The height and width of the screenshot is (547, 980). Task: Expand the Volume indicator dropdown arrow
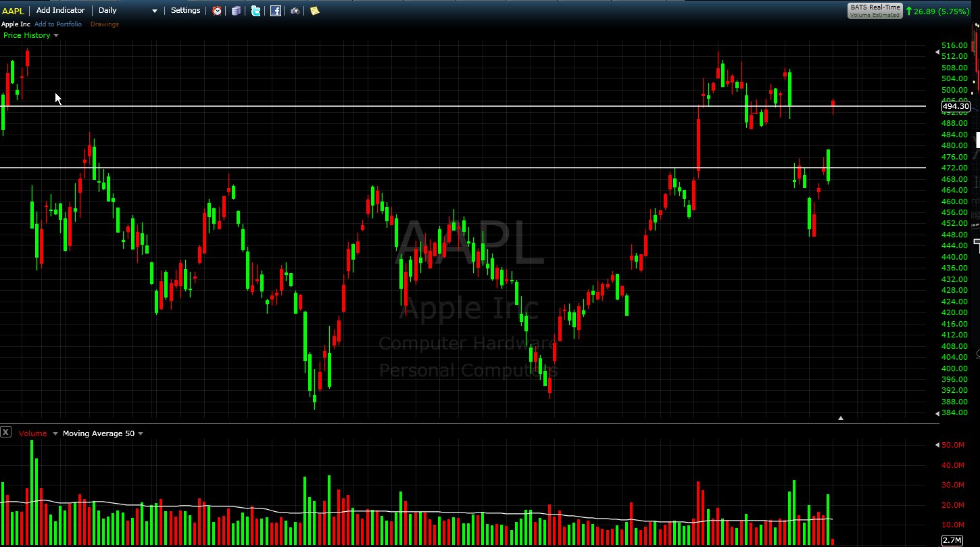55,433
